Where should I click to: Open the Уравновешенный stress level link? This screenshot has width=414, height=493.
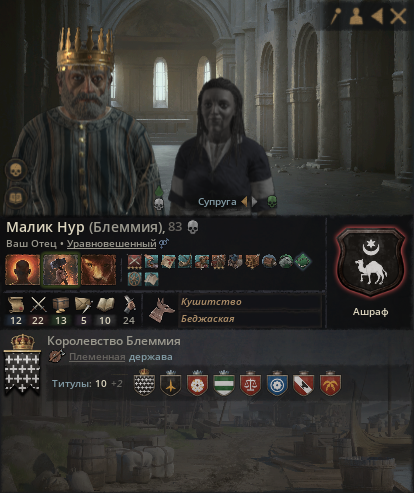pos(111,244)
